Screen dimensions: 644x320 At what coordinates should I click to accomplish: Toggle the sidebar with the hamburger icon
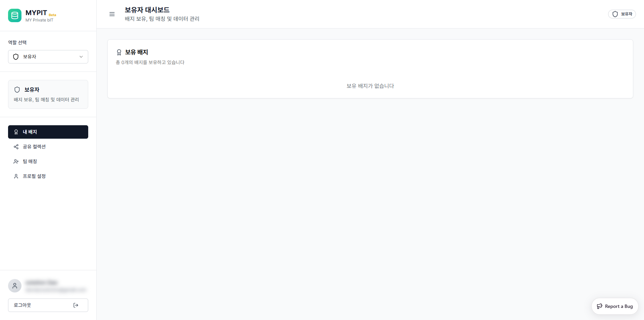112,14
